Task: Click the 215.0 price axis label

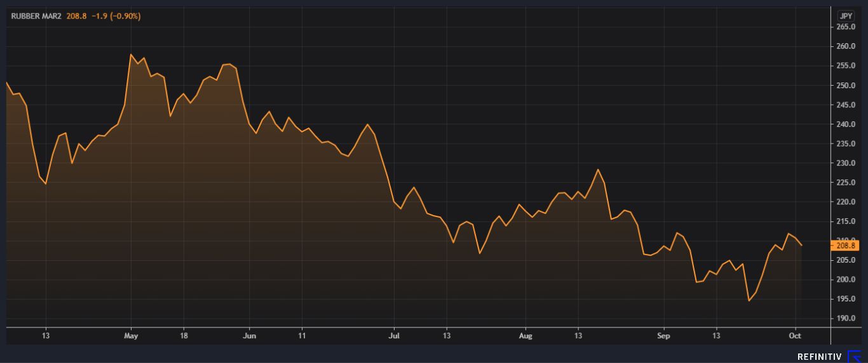Action: tap(845, 221)
